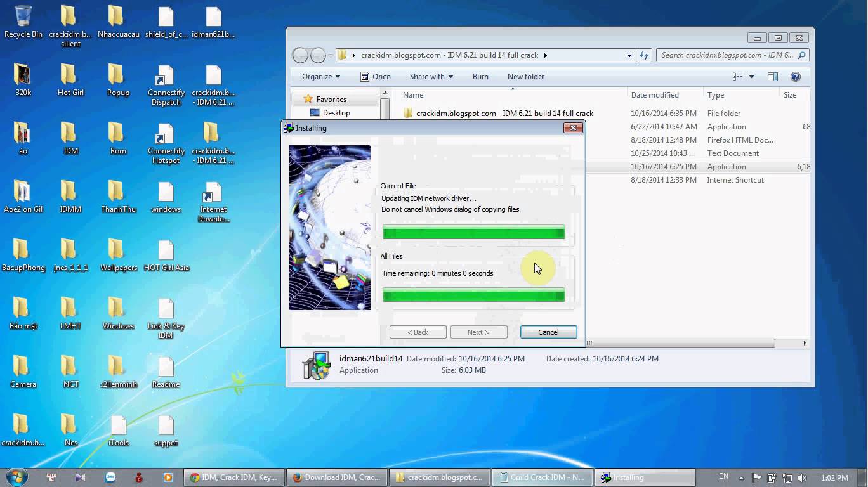Screen dimensions: 868x487
Task: Select the shield_of_c... desktop file
Action: 166,22
